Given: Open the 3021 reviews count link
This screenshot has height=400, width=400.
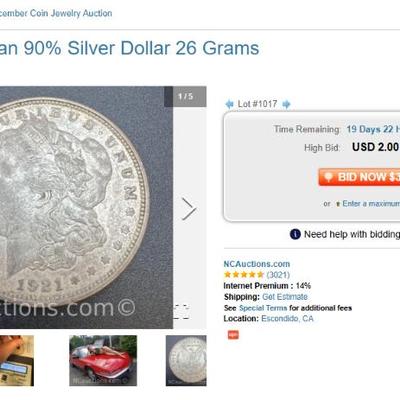Looking at the screenshot, I should coord(278,275).
